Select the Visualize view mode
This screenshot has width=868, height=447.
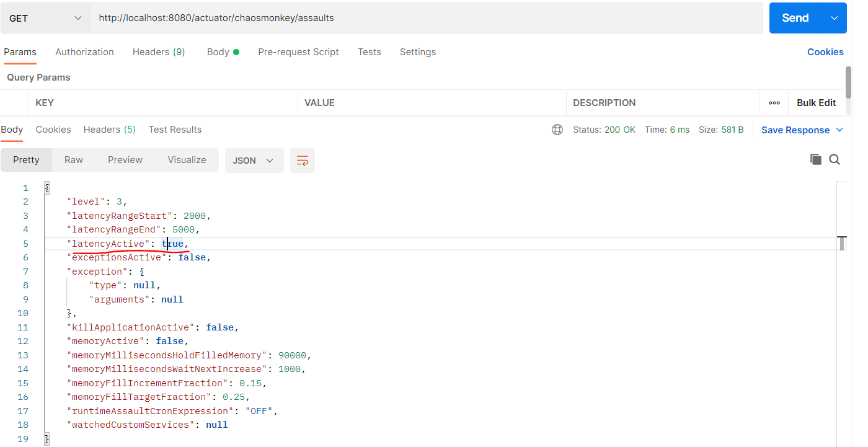tap(187, 160)
